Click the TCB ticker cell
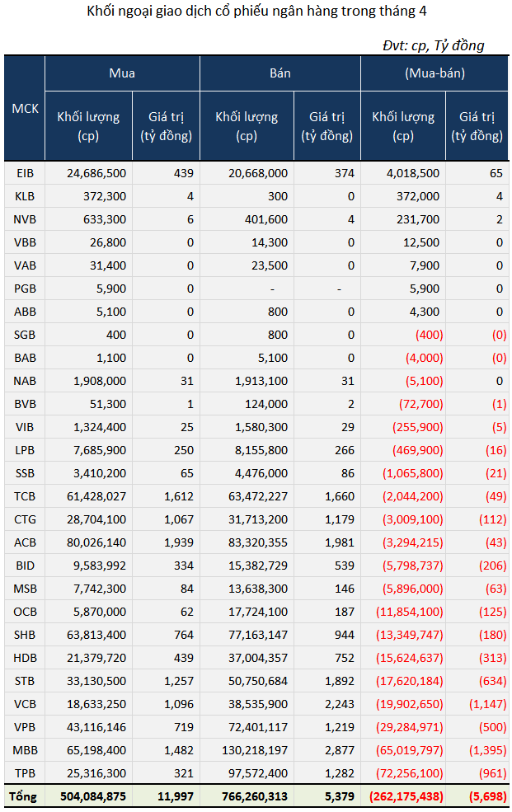Screen dimensions: 512x812 [25, 496]
